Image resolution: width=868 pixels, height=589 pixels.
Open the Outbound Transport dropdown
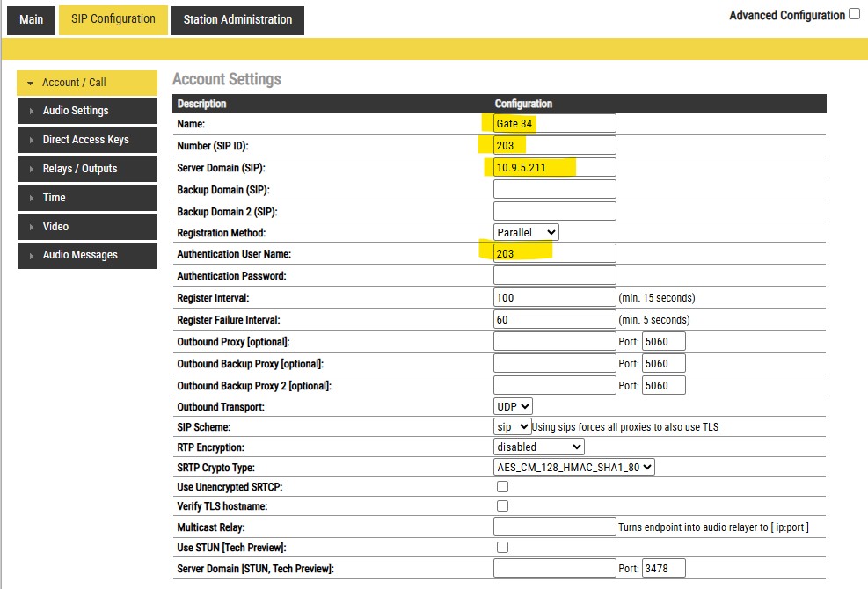coord(514,406)
